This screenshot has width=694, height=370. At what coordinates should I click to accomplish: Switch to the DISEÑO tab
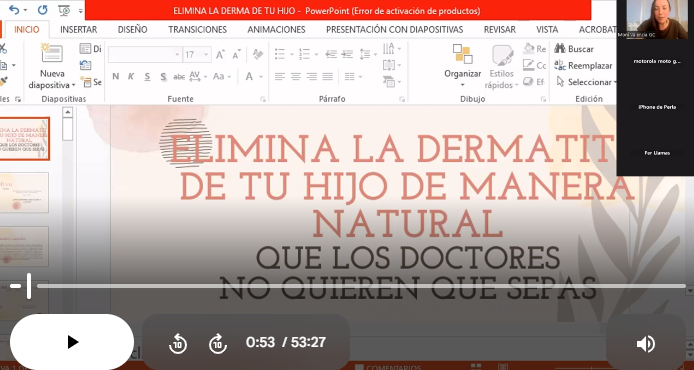[132, 30]
